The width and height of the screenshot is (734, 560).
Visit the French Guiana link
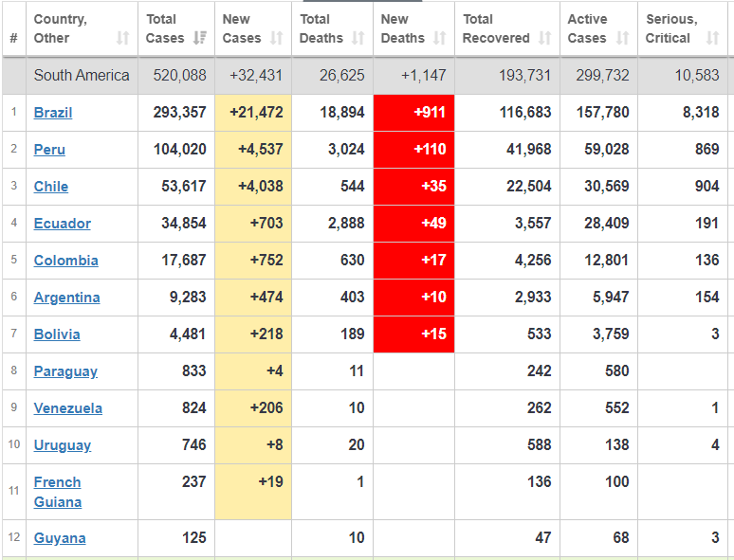(x=58, y=492)
